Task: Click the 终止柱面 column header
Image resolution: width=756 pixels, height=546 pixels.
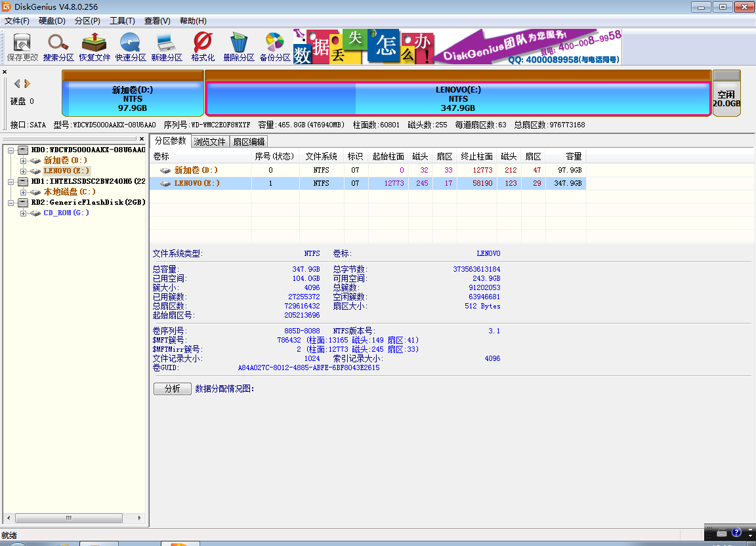Action: pos(477,156)
